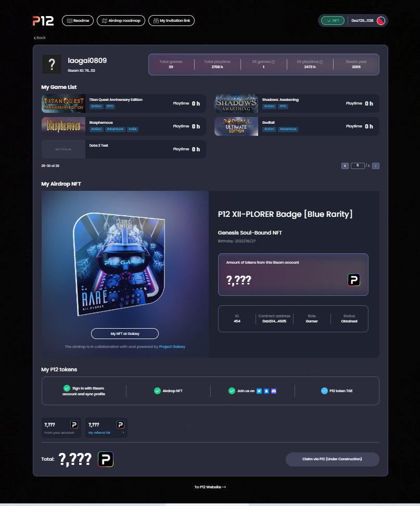This screenshot has width=420, height=506.
Task: Click the NFT ID 454 value
Action: pyautogui.click(x=237, y=321)
